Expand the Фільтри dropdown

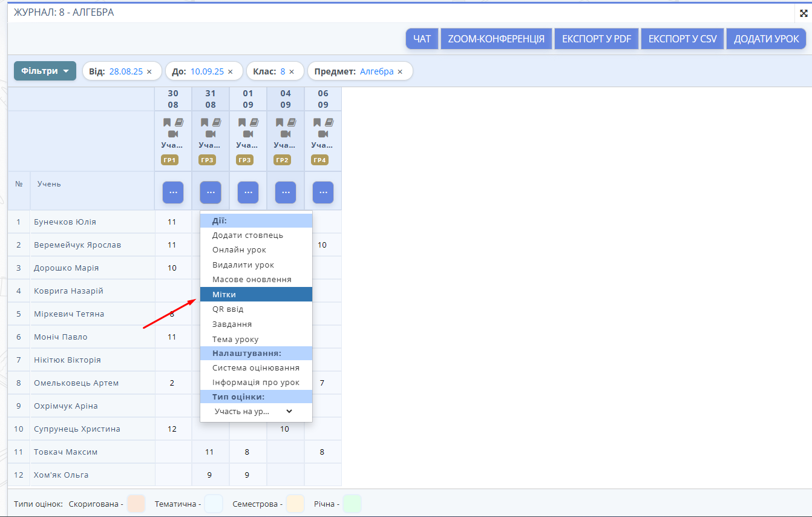point(45,71)
